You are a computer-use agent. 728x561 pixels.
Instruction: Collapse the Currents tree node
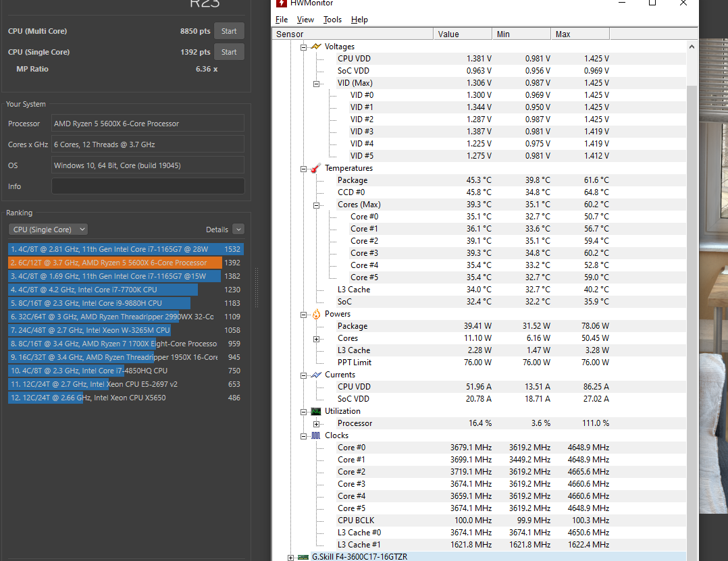point(303,375)
